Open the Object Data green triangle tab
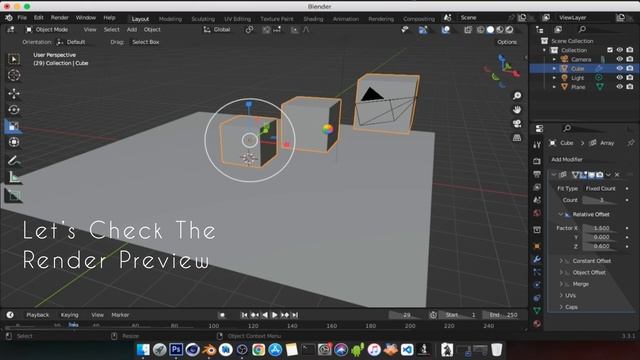The width and height of the screenshot is (640, 360). pyautogui.click(x=537, y=311)
